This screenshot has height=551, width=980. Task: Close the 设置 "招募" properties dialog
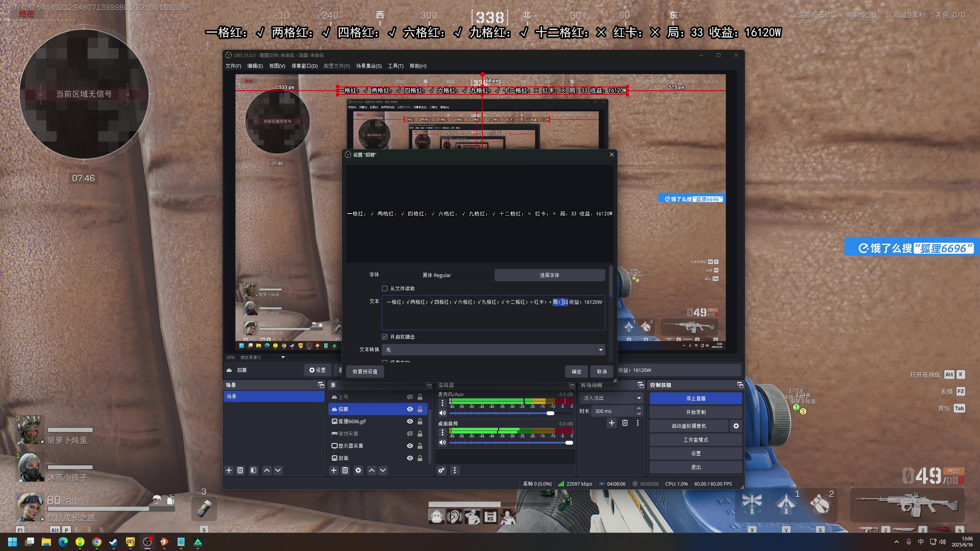[x=611, y=155]
